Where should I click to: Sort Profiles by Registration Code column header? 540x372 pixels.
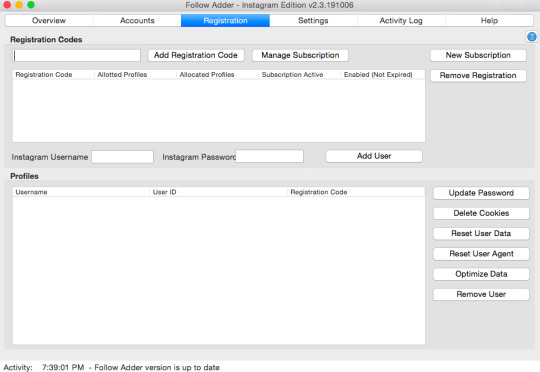pyautogui.click(x=356, y=192)
